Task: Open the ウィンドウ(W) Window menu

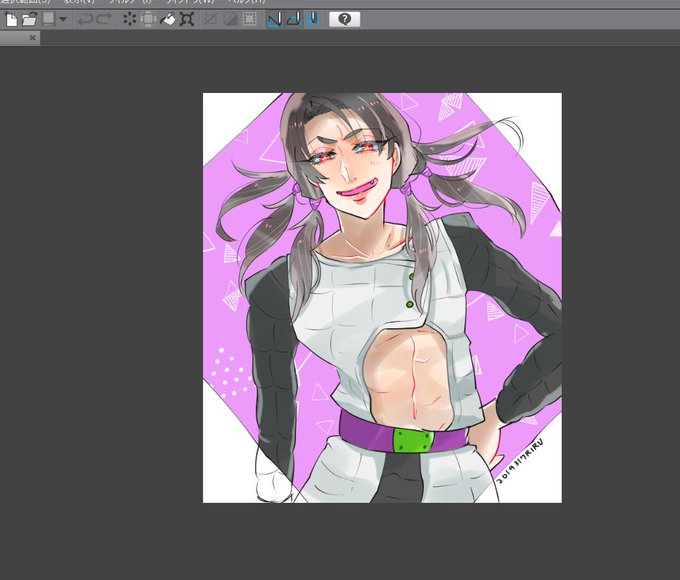Action: tap(191, 2)
